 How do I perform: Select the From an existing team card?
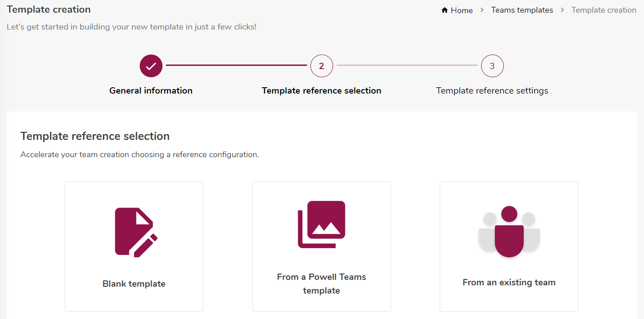click(509, 246)
